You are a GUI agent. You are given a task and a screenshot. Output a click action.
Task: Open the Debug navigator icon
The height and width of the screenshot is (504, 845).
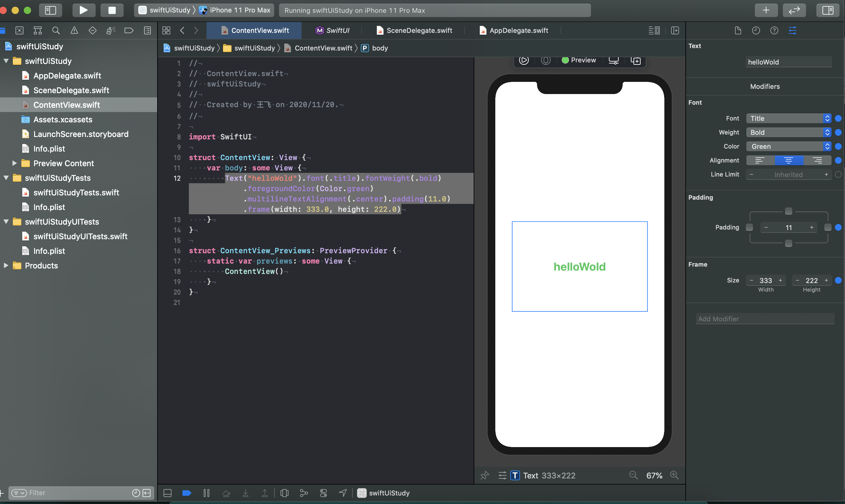pos(111,30)
